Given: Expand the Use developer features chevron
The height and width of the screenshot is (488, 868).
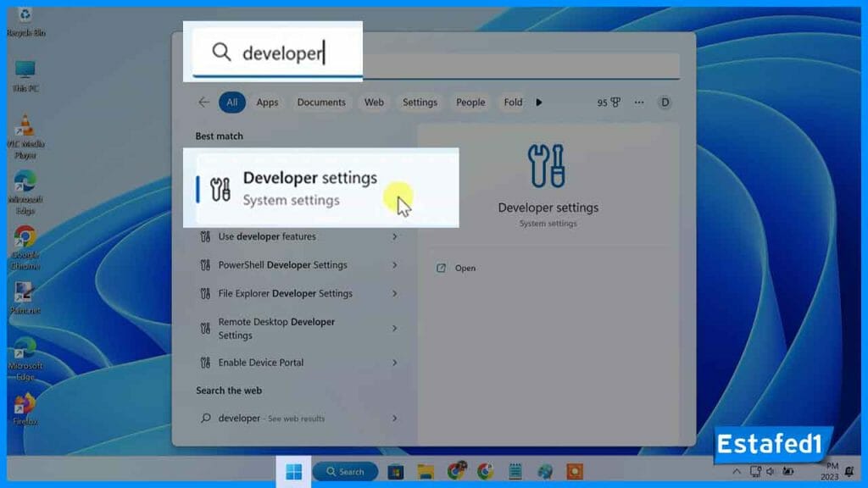Looking at the screenshot, I should tap(395, 237).
